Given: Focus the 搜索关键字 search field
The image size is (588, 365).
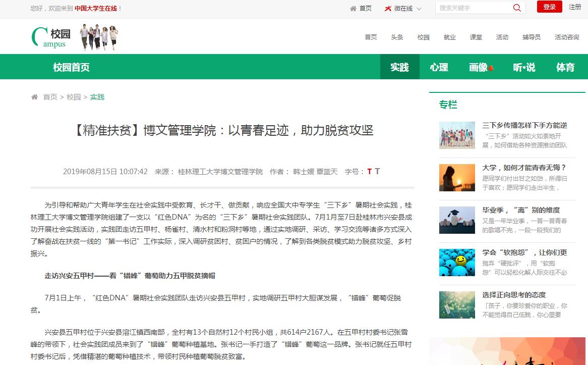Looking at the screenshot, I should [473, 8].
